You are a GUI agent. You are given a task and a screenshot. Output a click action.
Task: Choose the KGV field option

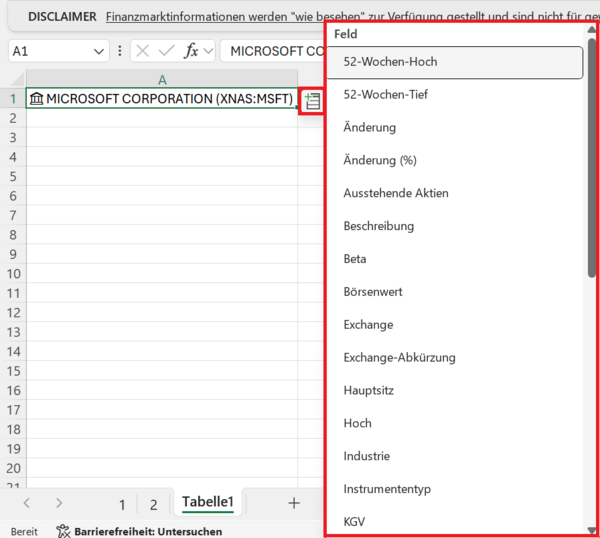pyautogui.click(x=355, y=521)
